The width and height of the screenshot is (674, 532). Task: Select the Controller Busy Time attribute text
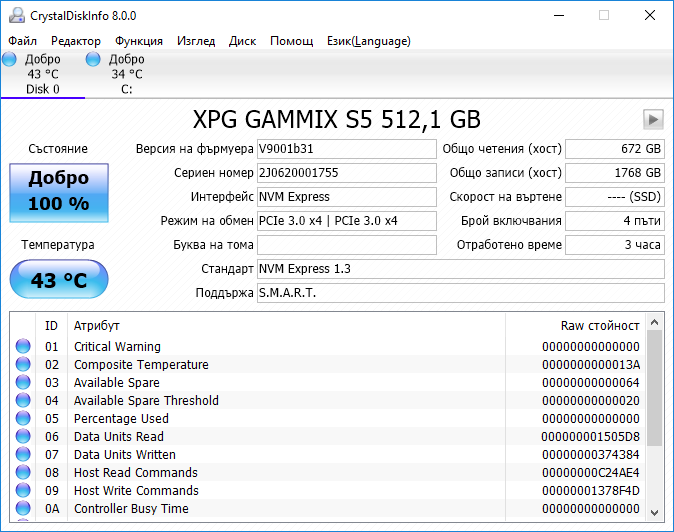pyautogui.click(x=131, y=509)
